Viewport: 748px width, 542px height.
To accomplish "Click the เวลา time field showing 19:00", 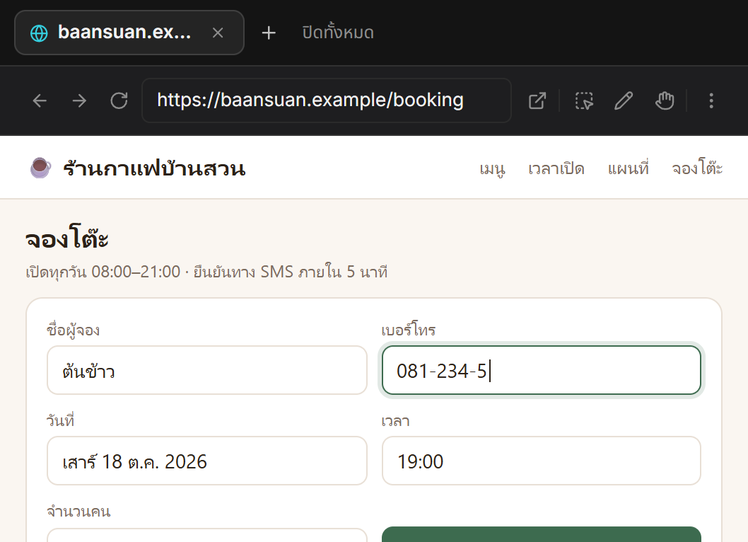I will click(541, 461).
